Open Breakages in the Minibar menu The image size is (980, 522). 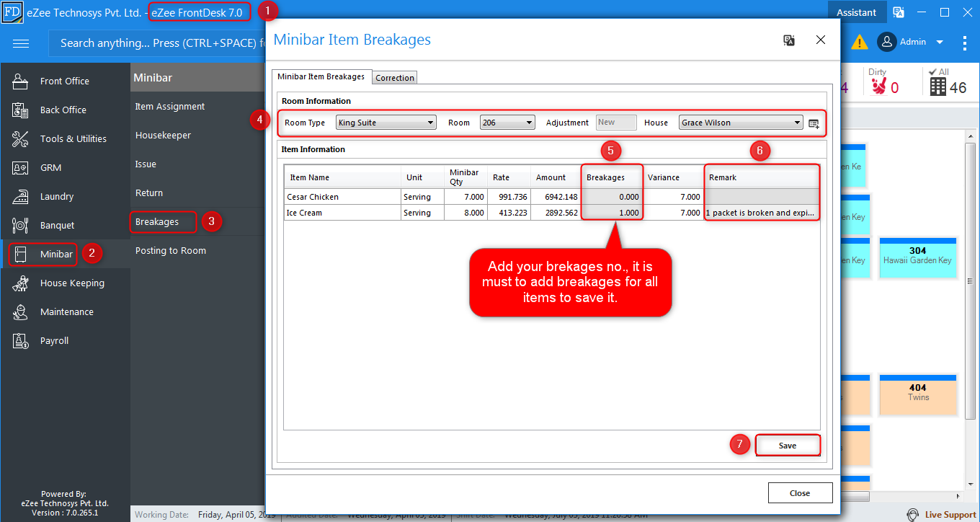(x=157, y=222)
